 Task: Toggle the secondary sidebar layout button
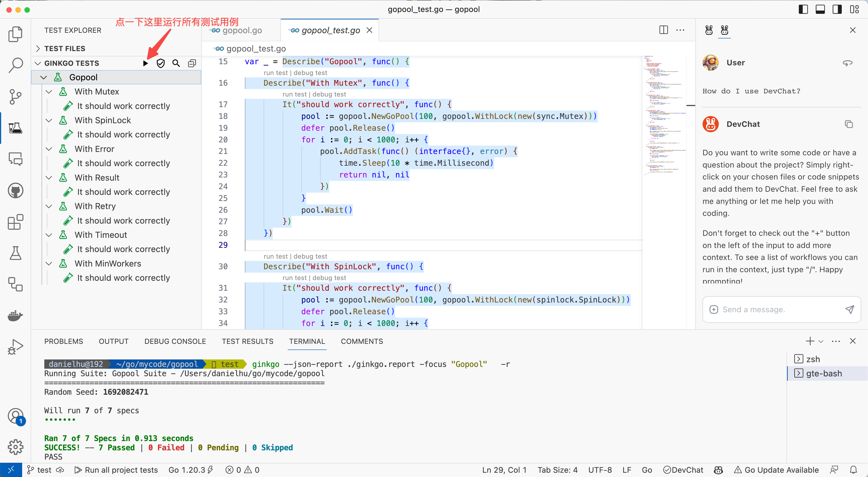click(837, 9)
